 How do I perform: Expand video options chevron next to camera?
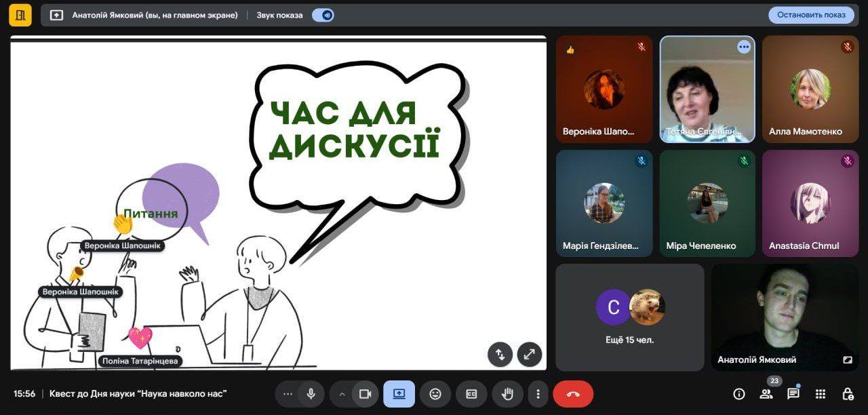coord(342,394)
